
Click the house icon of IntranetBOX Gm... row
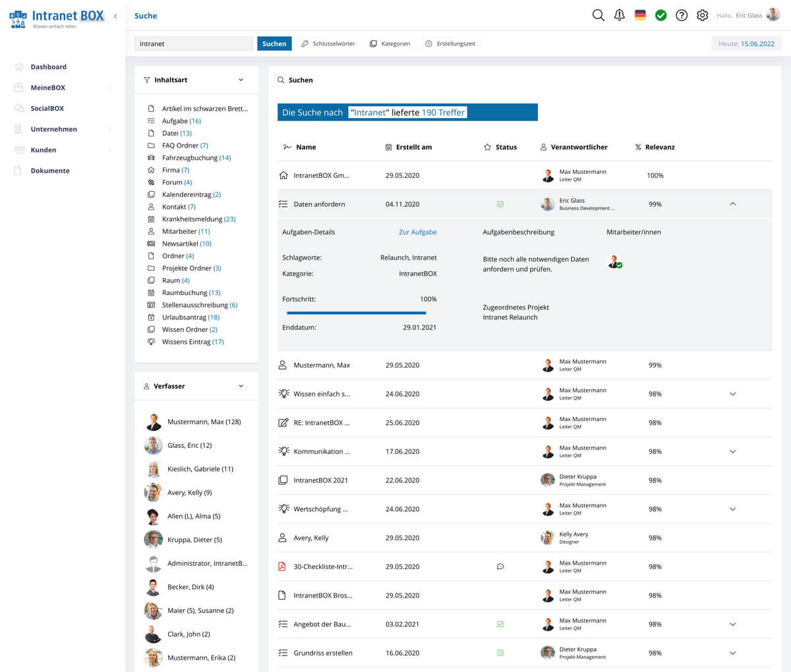(x=283, y=175)
